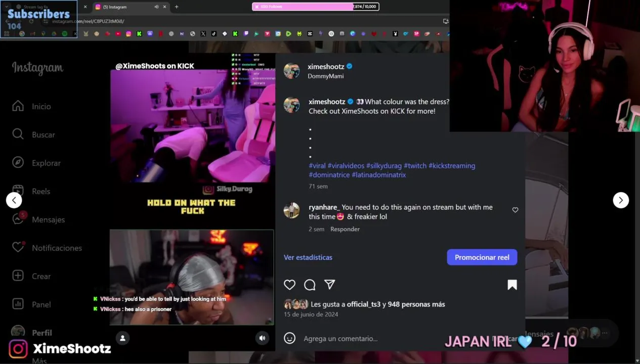Click the #silkydurag hashtag
640x364 pixels.
pos(384,166)
